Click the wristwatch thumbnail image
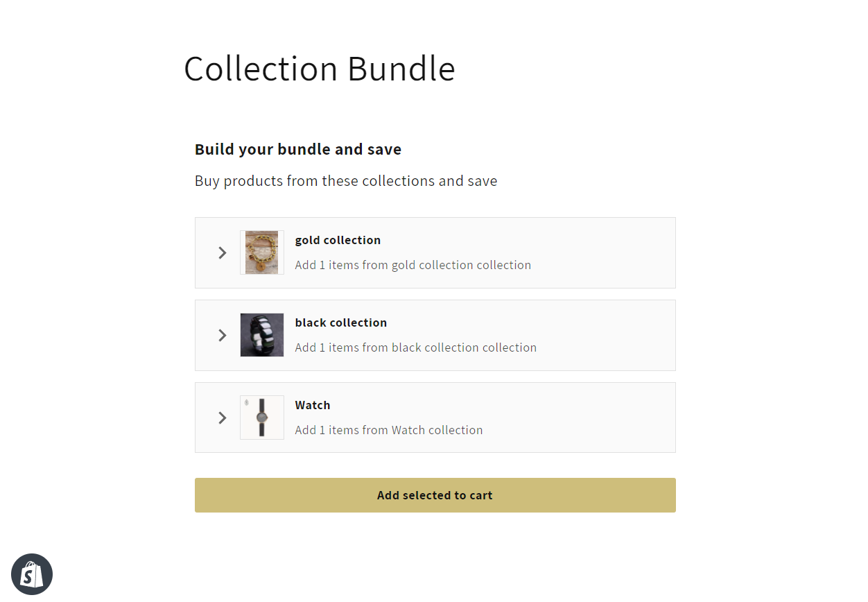868x602 pixels. pyautogui.click(x=262, y=418)
